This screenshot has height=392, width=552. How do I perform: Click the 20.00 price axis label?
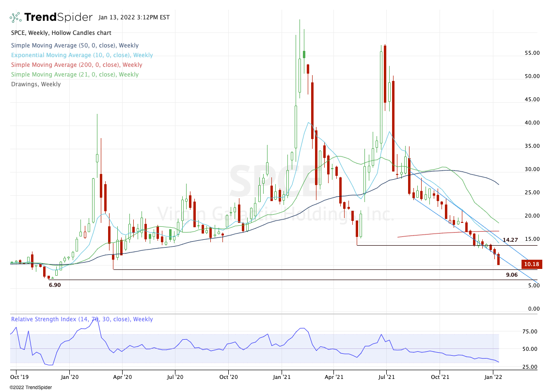click(532, 216)
